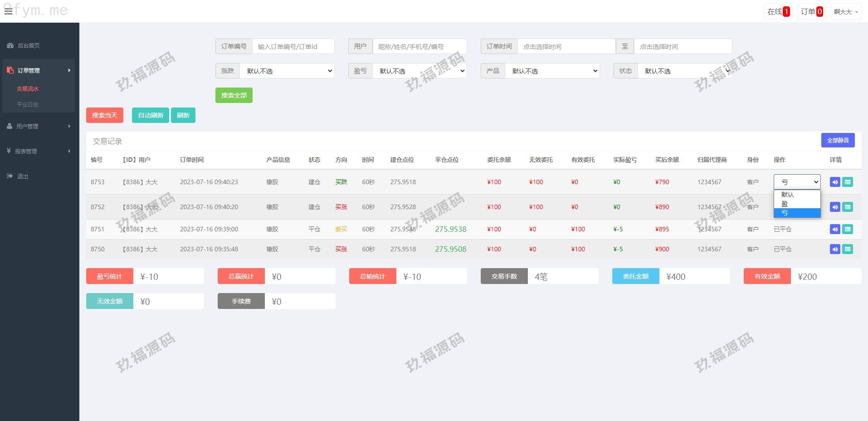Viewport: 868px width, 421px height.
Task: Click the 搜索当天 button
Action: (105, 115)
